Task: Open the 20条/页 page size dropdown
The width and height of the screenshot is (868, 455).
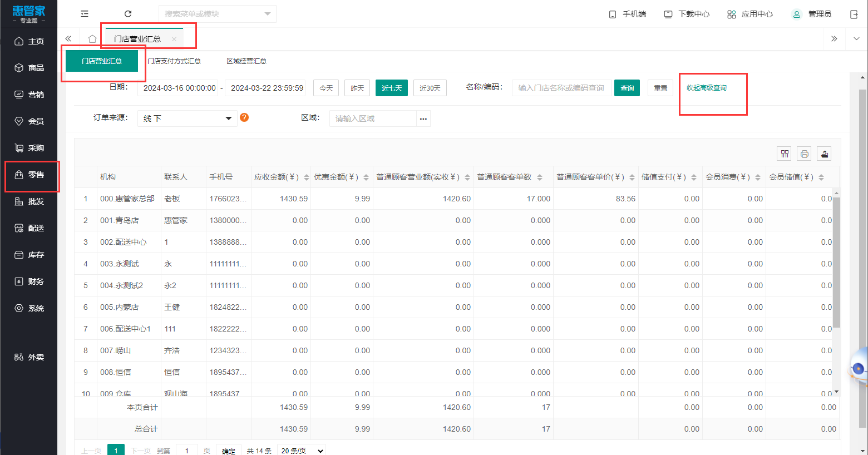Action: coord(302,451)
